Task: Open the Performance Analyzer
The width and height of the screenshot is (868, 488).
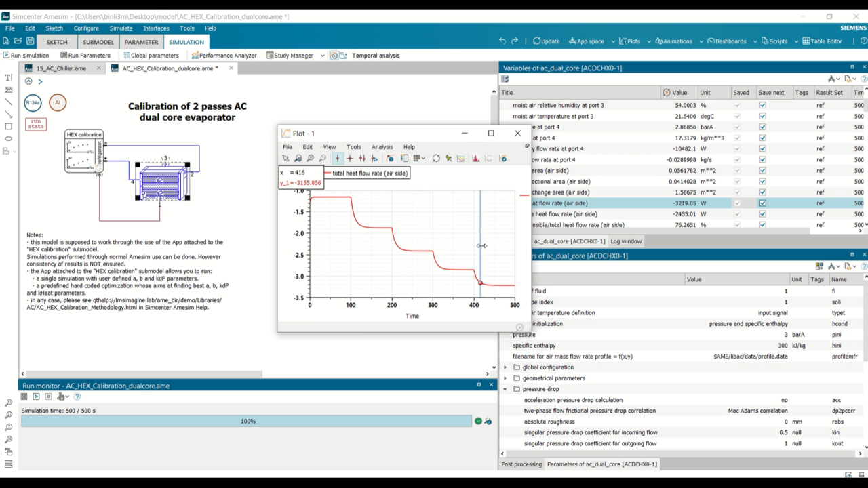Action: coord(224,56)
